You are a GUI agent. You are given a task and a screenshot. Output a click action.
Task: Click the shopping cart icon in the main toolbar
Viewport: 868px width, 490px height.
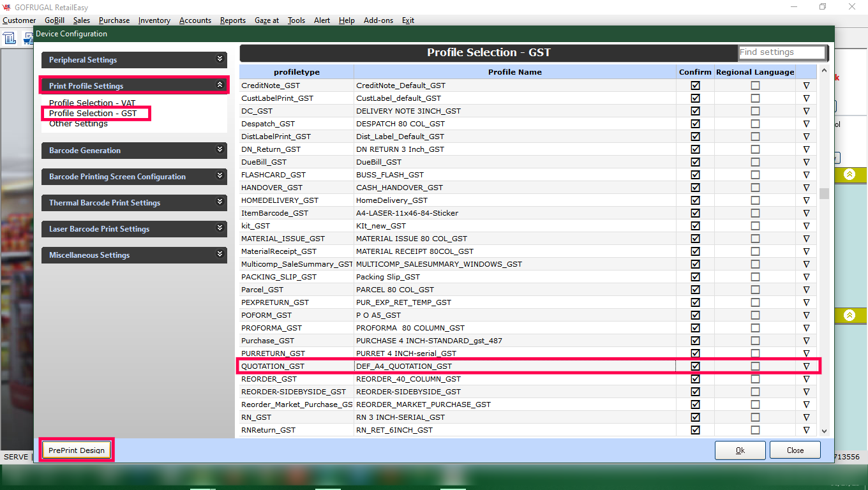28,38
